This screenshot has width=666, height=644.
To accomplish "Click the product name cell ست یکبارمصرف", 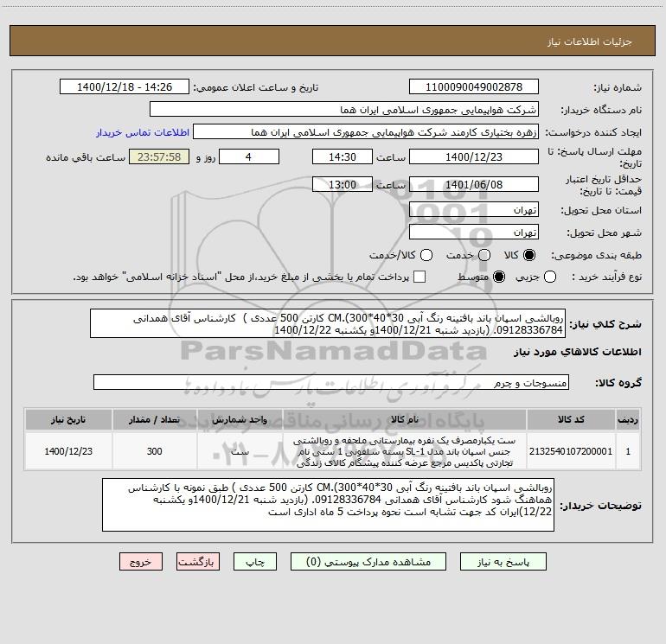I will pyautogui.click(x=405, y=451).
